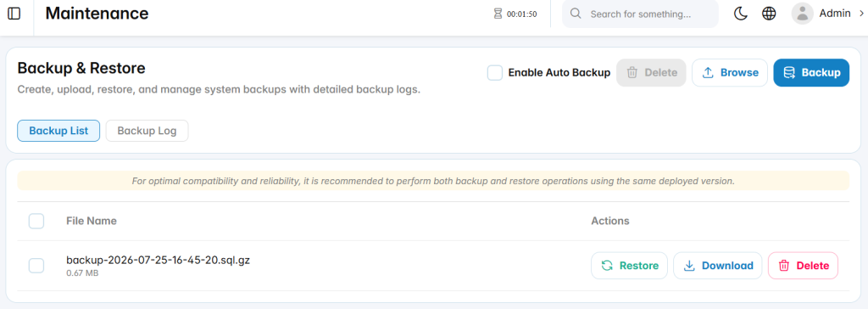
Task: Toggle the sidebar panel icon
Action: 14,14
